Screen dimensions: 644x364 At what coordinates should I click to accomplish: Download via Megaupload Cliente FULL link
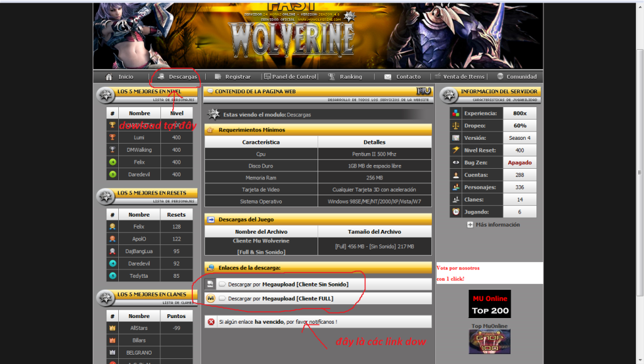(280, 299)
